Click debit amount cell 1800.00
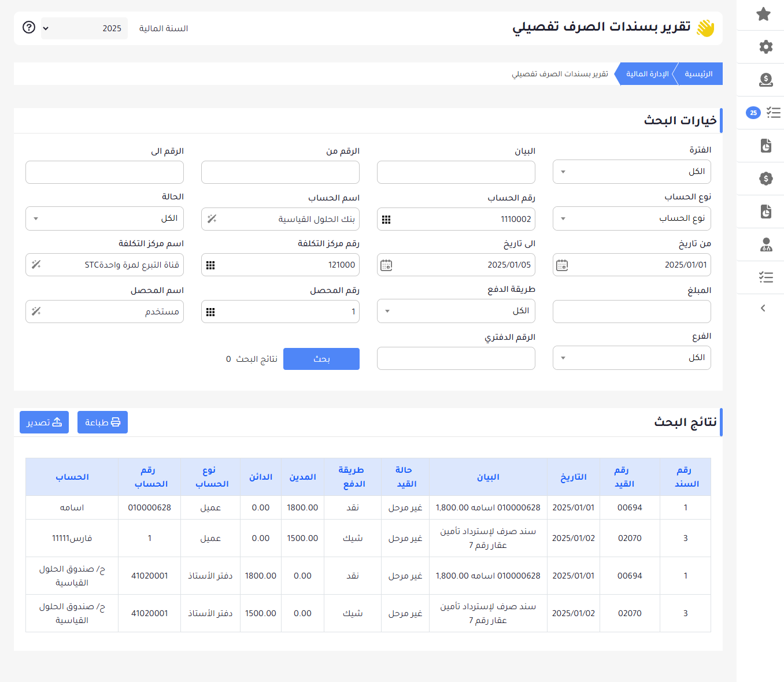This screenshot has height=682, width=784. [x=302, y=507]
